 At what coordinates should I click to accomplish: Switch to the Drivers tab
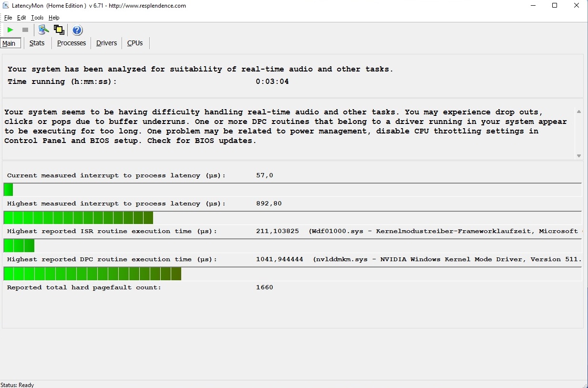106,43
